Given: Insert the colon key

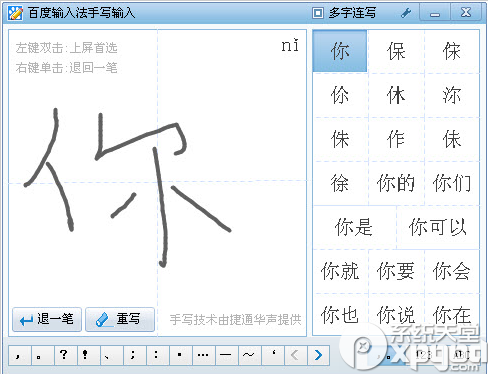Looking at the screenshot, I should tap(158, 355).
